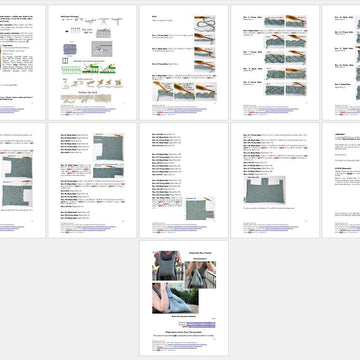Open the page with three hook photos at bottom
Image resolution: width=360 pixels, height=360 pixels.
point(184,62)
